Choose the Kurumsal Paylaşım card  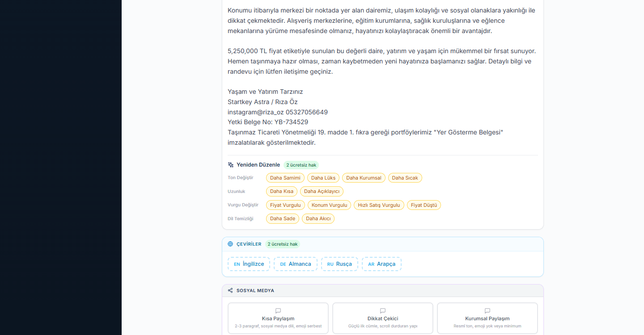coord(487,318)
